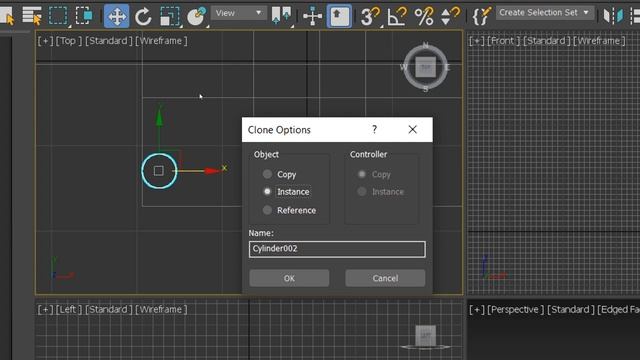Click the S compass point on ViewCube
640x360 pixels.
coord(426,89)
